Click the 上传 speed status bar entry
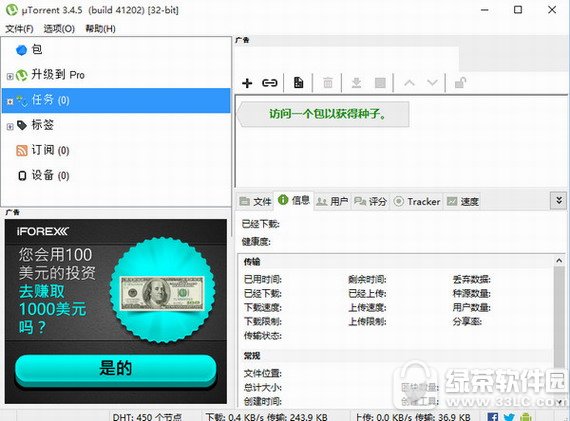Viewport: 570px width, 421px height. (413, 417)
